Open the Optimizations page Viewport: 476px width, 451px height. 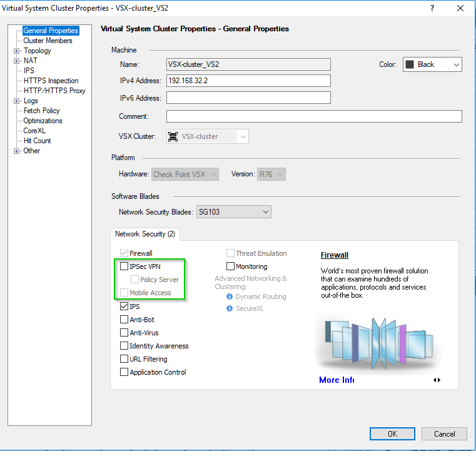[x=43, y=121]
